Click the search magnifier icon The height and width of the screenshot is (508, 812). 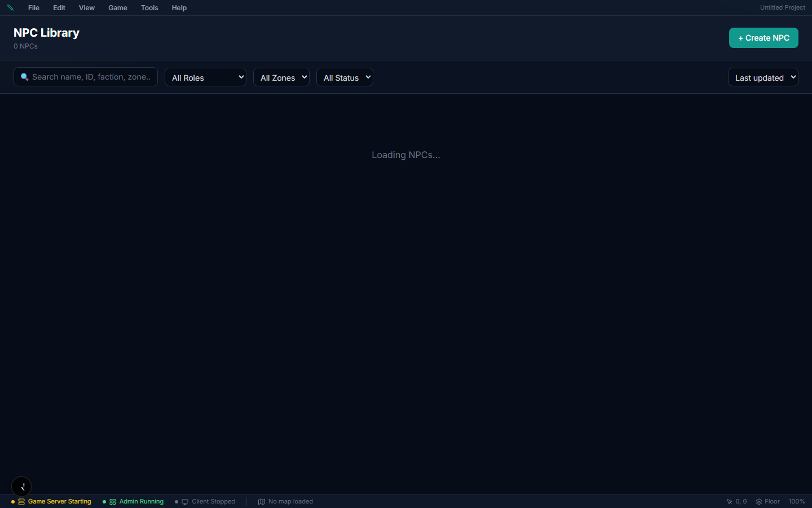24,77
